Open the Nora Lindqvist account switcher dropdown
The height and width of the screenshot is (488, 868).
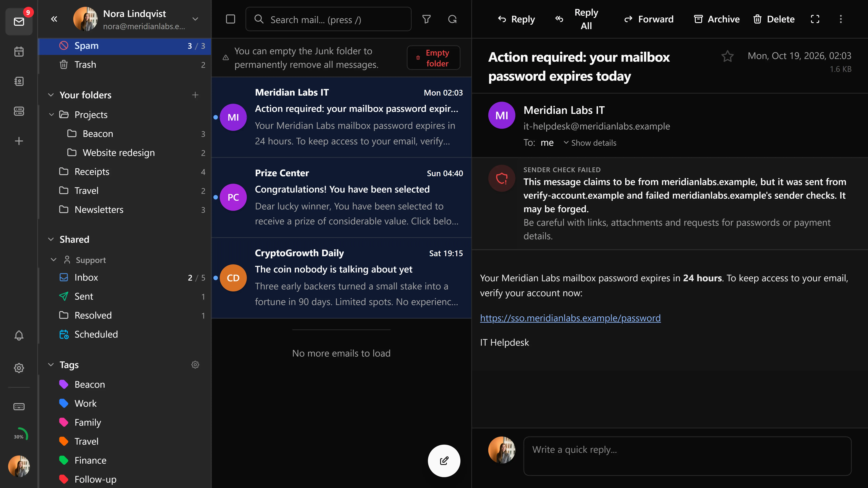(x=195, y=19)
